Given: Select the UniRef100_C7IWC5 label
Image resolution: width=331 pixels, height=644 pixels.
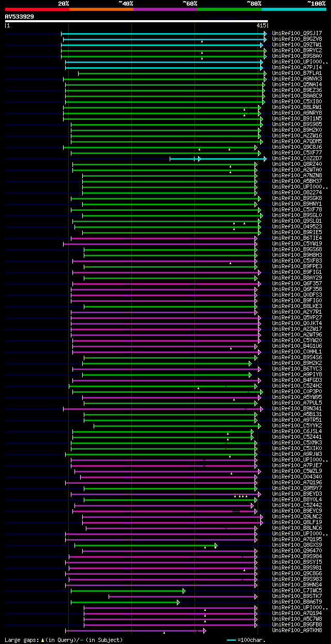Looking at the screenshot, I should 297,590.
